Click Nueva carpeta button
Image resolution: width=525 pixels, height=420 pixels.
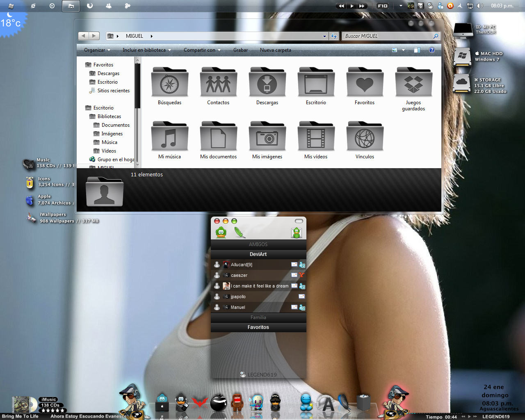276,50
